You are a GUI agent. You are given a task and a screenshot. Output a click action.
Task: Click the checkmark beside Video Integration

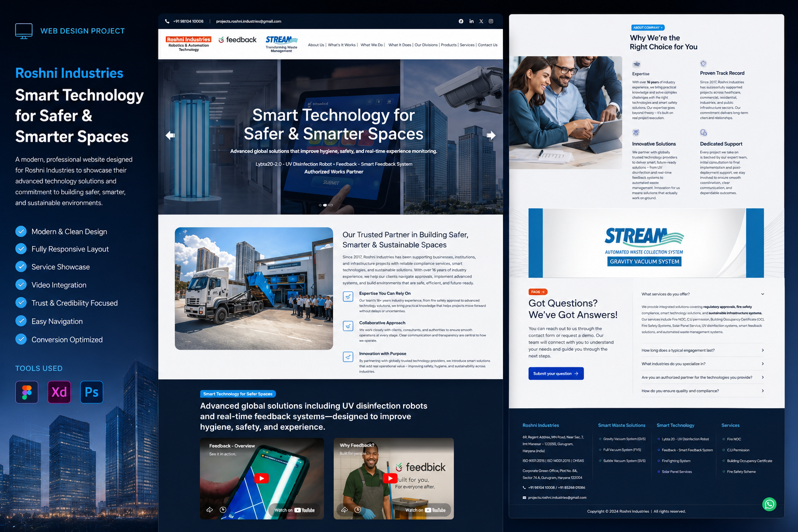click(x=21, y=285)
